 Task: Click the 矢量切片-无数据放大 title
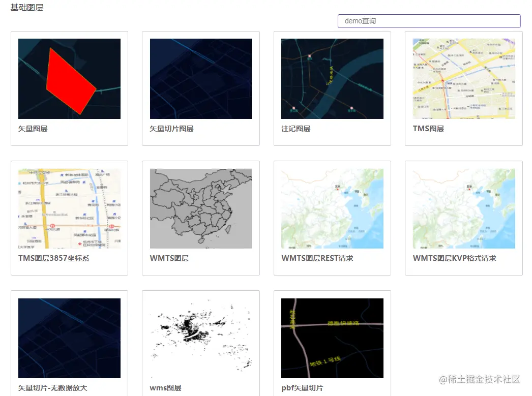click(52, 388)
